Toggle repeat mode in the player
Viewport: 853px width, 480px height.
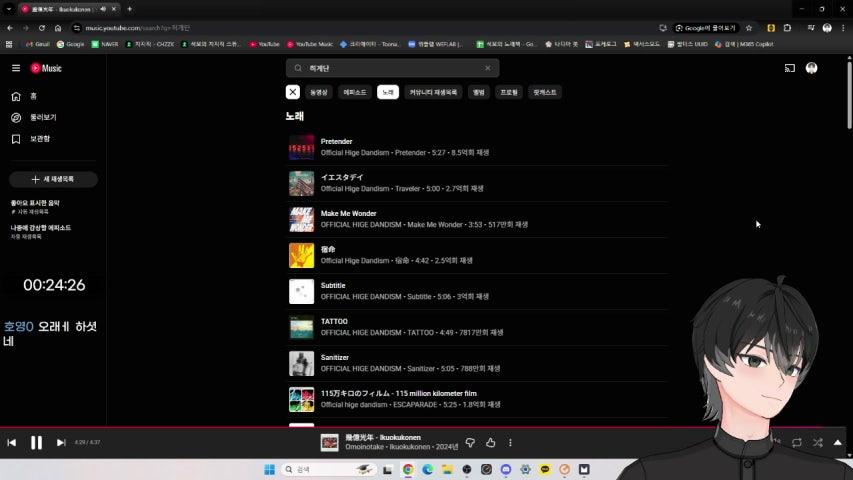[x=796, y=443]
